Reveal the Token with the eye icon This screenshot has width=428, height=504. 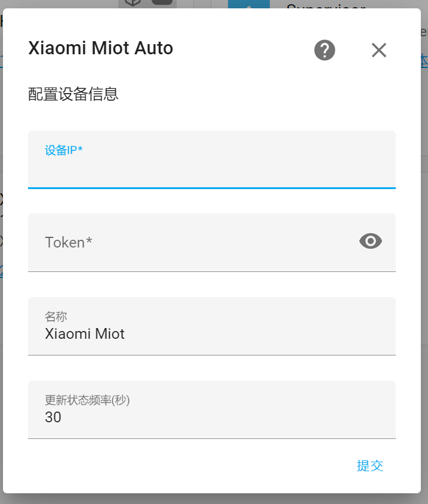[371, 241]
